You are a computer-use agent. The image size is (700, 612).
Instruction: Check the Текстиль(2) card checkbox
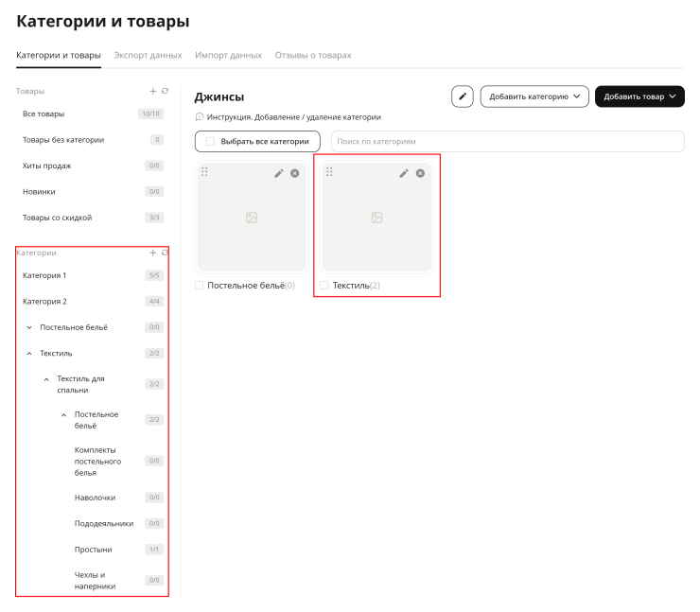point(324,286)
